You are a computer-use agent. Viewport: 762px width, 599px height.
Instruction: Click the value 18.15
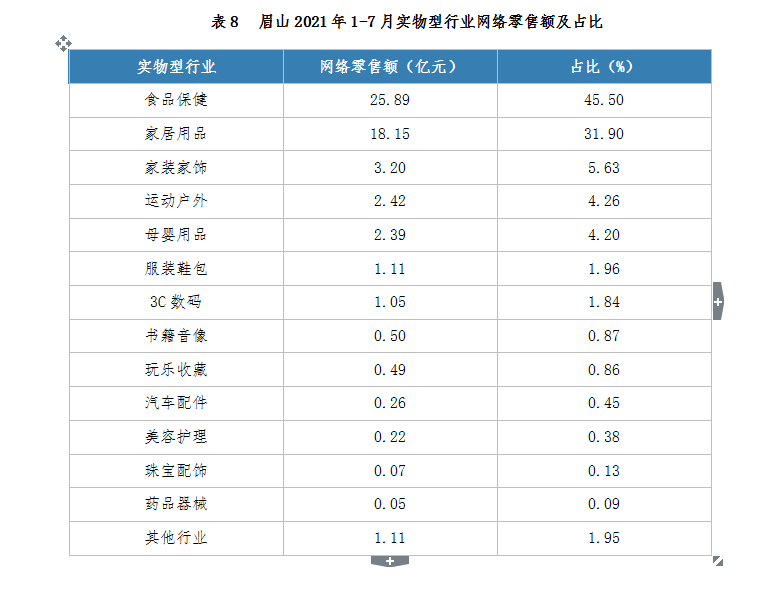coord(390,134)
